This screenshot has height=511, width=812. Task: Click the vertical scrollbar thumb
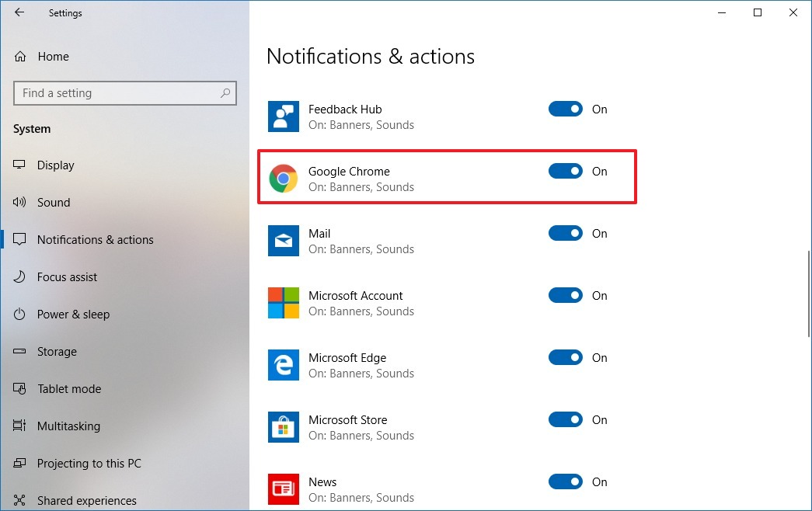(809, 294)
